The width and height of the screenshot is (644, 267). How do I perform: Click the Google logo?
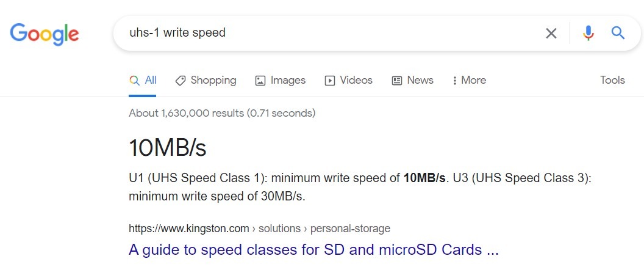click(45, 34)
